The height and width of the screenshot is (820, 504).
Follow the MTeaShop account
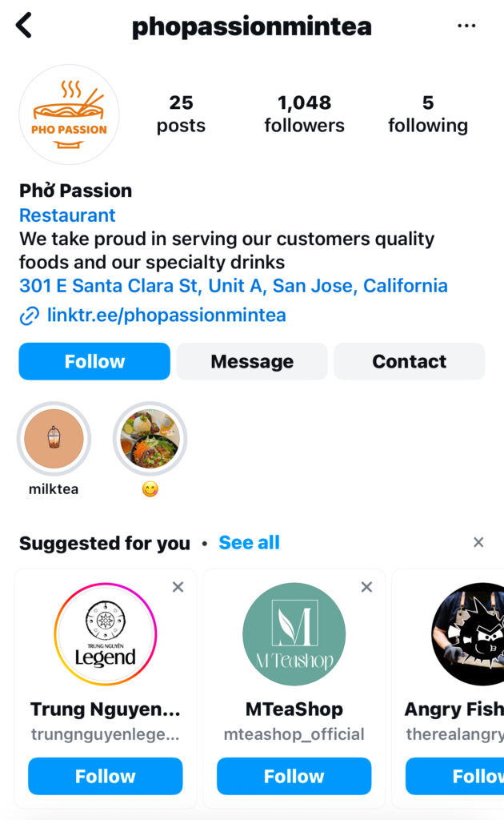294,776
